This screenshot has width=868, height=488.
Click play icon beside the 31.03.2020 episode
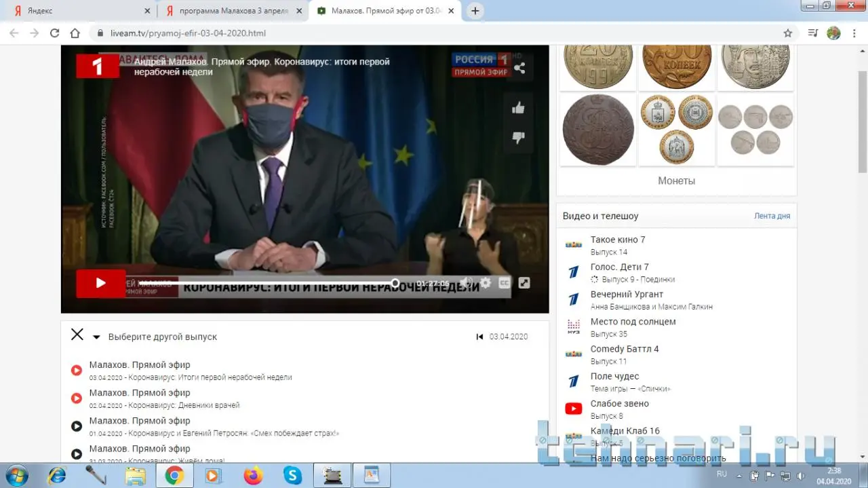coord(77,453)
